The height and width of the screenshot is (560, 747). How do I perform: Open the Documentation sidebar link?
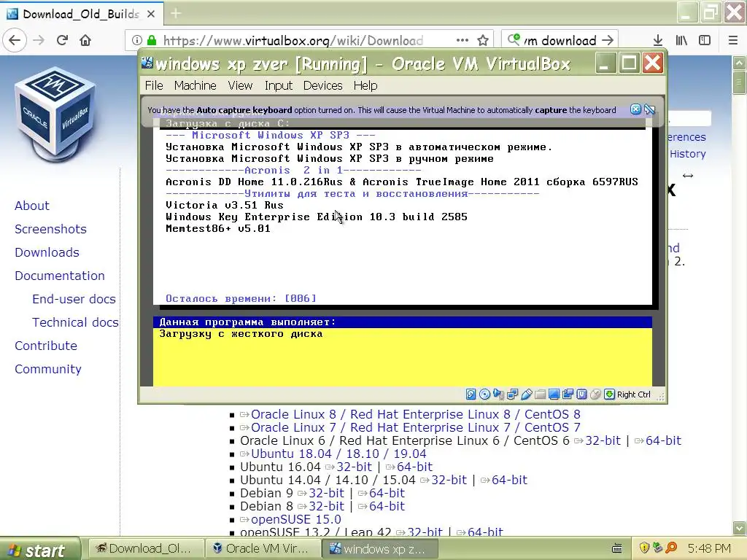(60, 276)
